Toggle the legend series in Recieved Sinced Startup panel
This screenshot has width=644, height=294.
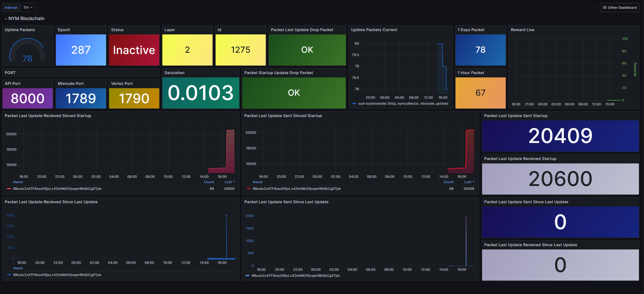(57, 189)
